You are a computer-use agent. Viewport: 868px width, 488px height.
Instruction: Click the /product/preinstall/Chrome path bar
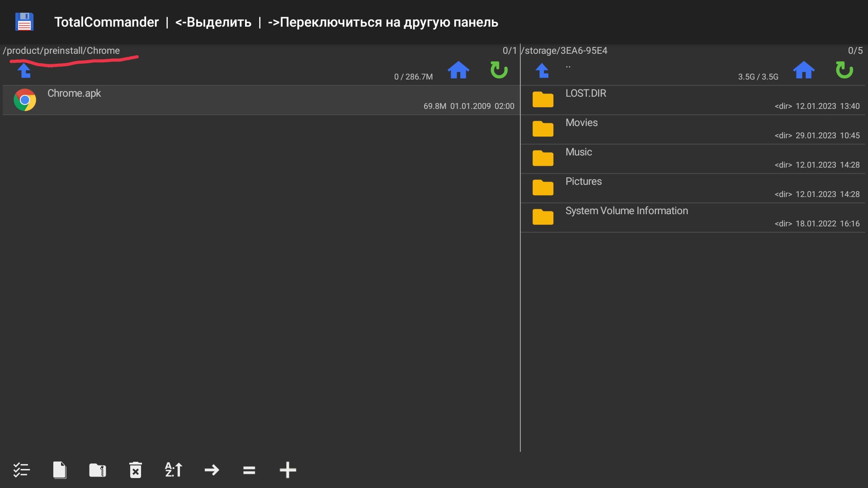pos(61,51)
